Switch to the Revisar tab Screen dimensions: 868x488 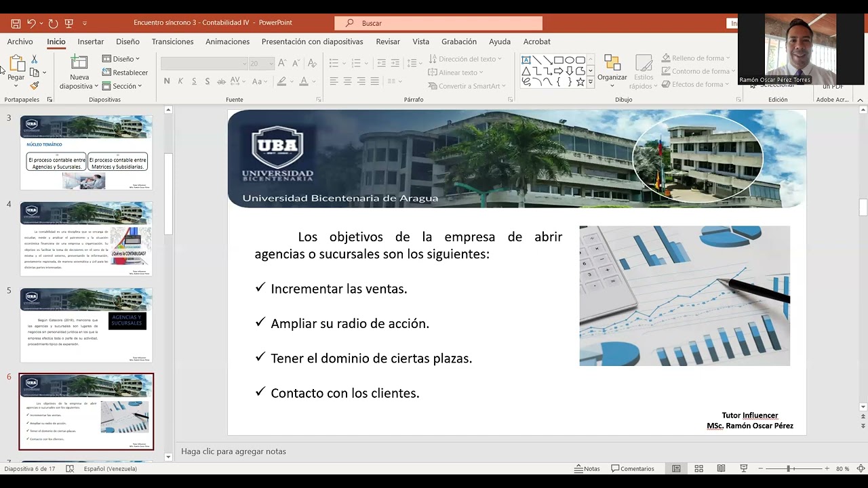pyautogui.click(x=388, y=41)
